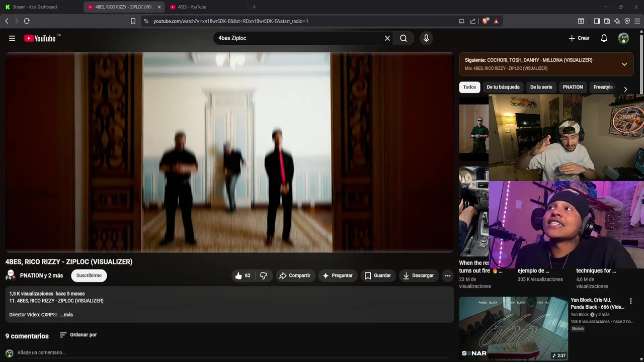This screenshot has width=644, height=362.
Task: Open the tab search icon in toolbar
Action: point(581,21)
